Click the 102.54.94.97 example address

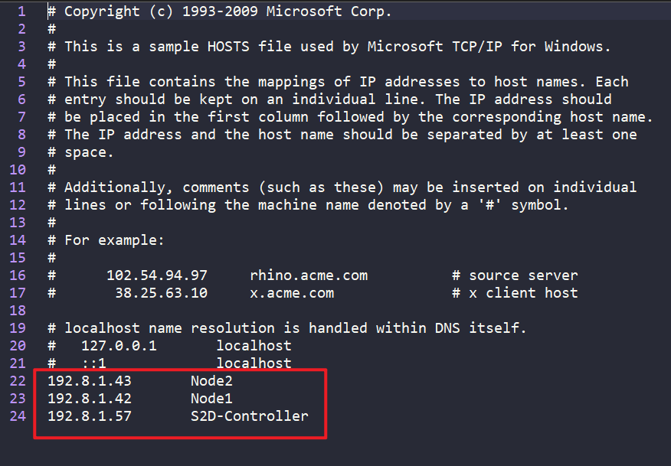click(157, 275)
